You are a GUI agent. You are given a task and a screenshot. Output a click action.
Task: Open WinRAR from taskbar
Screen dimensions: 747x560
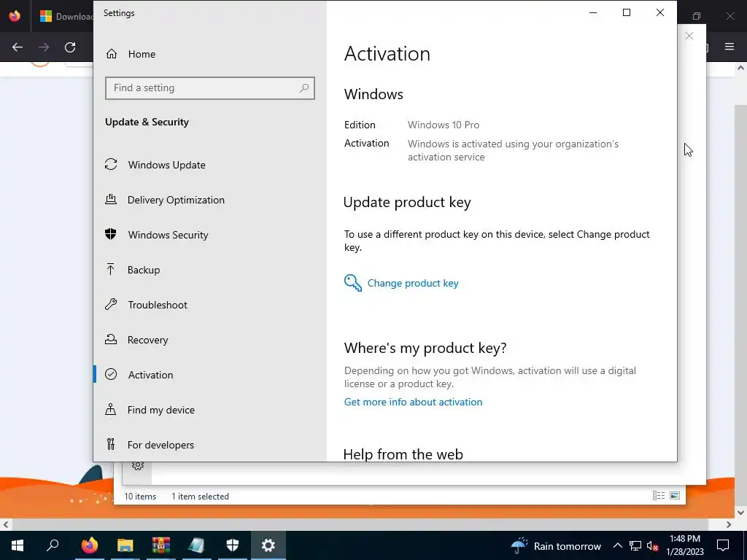pos(161,545)
